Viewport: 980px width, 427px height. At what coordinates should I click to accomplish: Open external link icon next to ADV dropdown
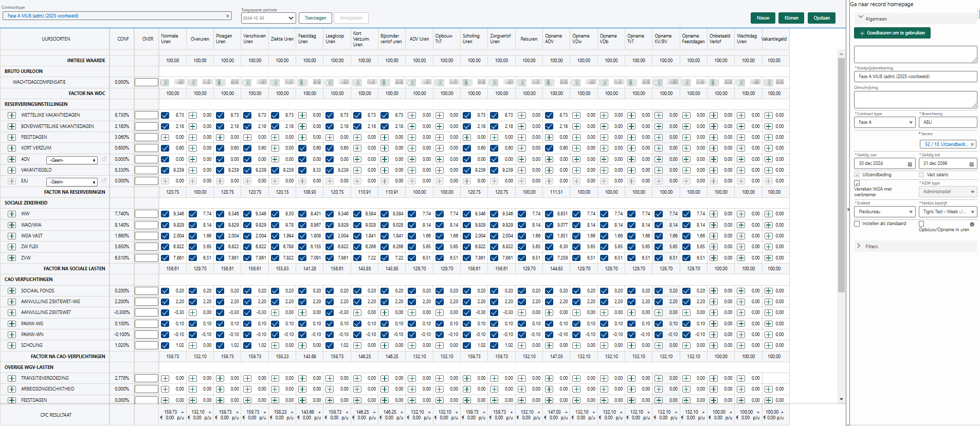(104, 159)
